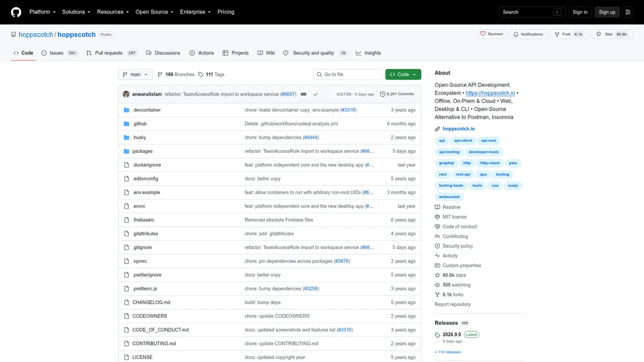Screen dimensions: 644x362
Task: Click the star icon beside 80.6k stars
Action: click(x=438, y=275)
